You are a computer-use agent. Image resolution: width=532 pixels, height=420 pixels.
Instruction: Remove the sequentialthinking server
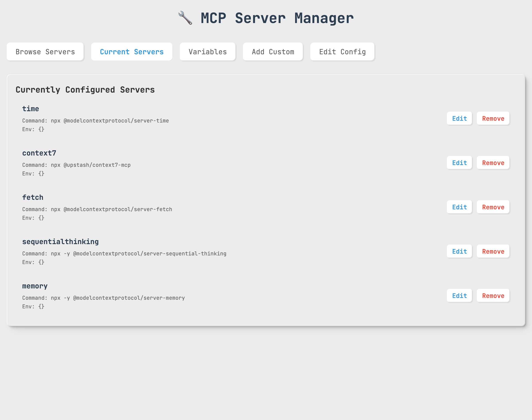pyautogui.click(x=493, y=251)
